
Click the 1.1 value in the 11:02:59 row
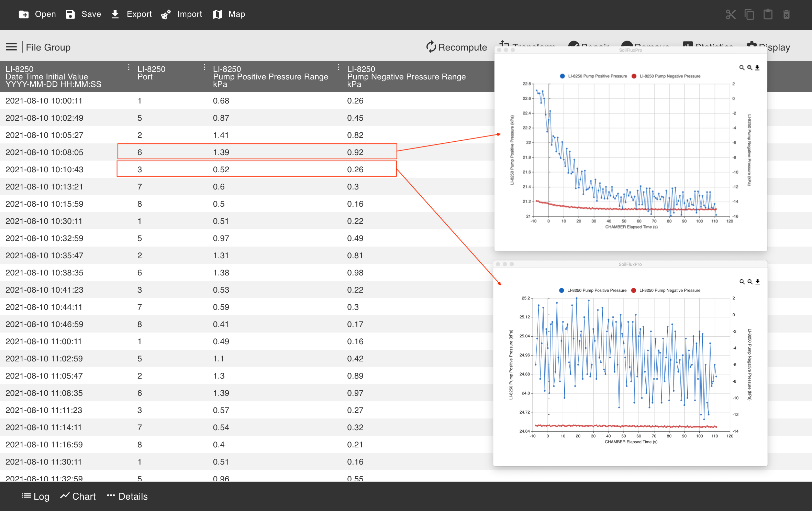pyautogui.click(x=219, y=359)
